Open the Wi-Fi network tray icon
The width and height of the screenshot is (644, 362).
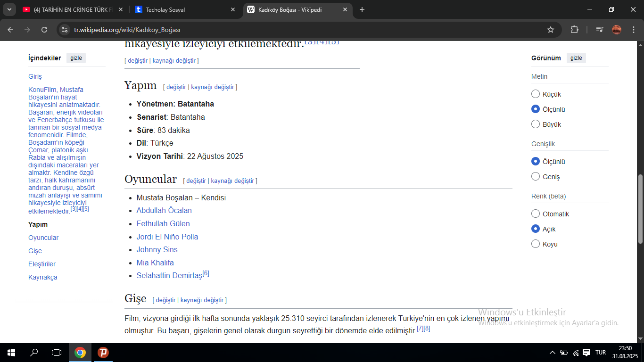point(575,353)
